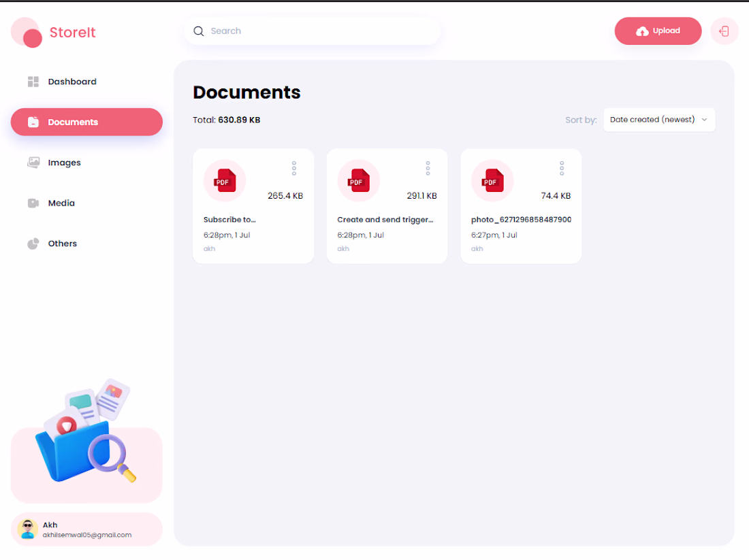Click total size 630.89 KB text
Screen dimensions: 749x560
click(x=239, y=120)
